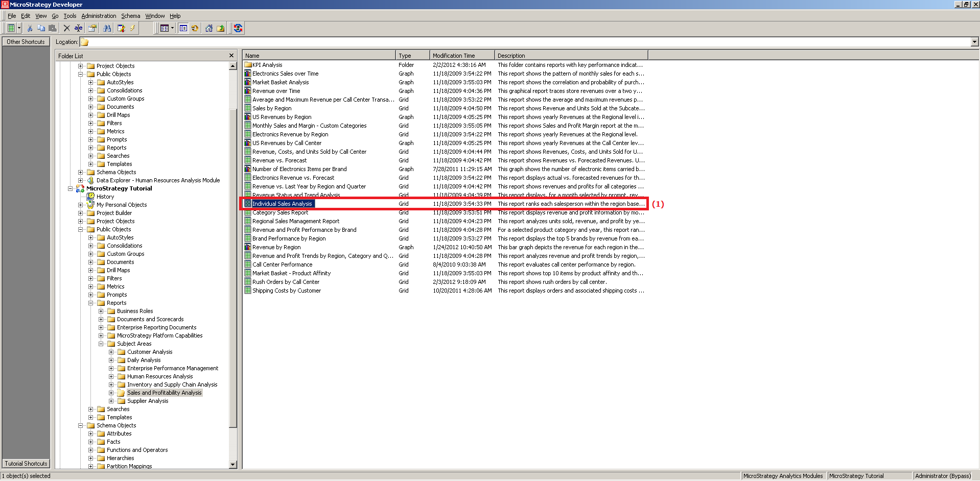Select the Call Center Performance report
The width and height of the screenshot is (980, 481).
click(x=282, y=264)
